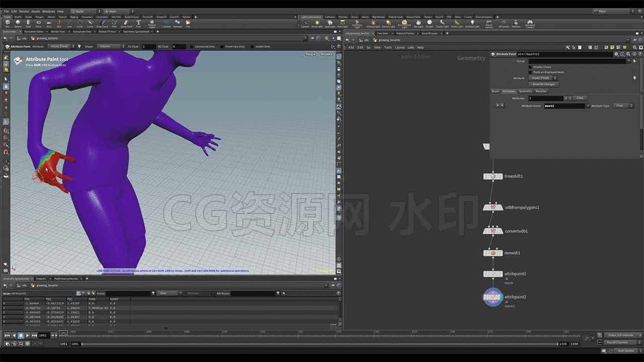Viewport: 644px width, 362px height.
Task: Toggle the Paint on Displayed Node checkbox
Action: pos(530,72)
